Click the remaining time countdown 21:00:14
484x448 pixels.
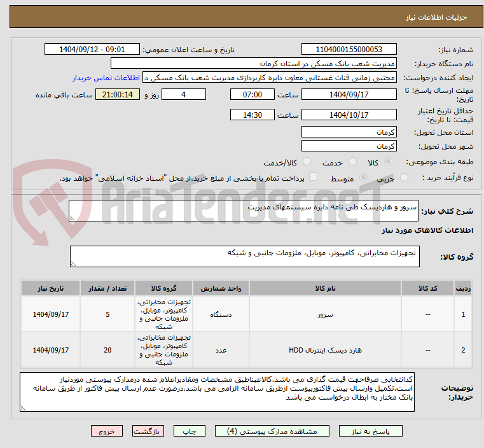118,94
